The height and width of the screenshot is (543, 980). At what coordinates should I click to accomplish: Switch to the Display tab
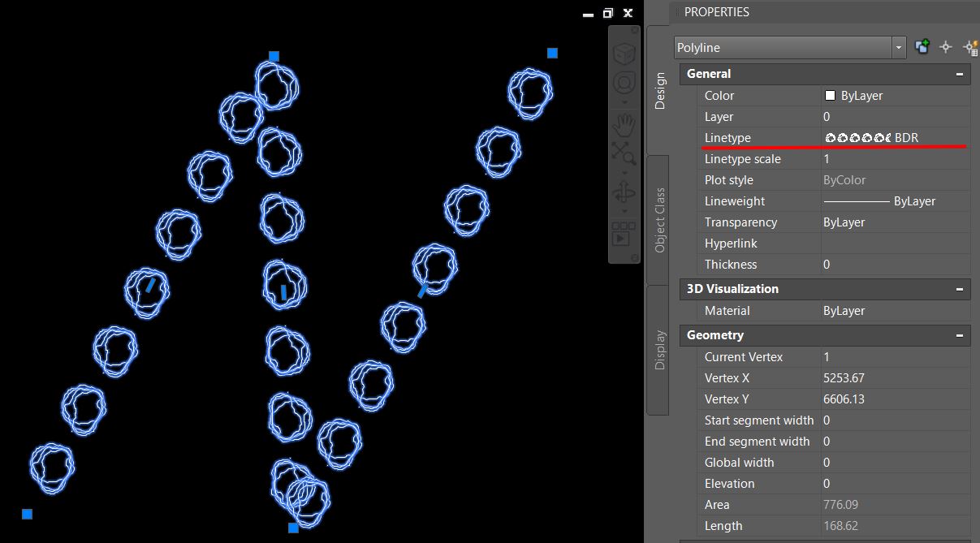(659, 350)
